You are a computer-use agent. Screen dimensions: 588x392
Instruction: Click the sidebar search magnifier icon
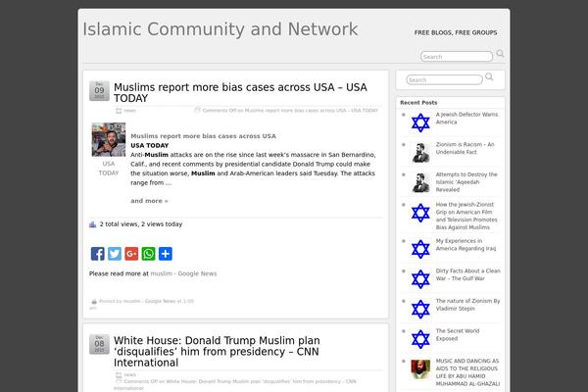[x=489, y=76]
